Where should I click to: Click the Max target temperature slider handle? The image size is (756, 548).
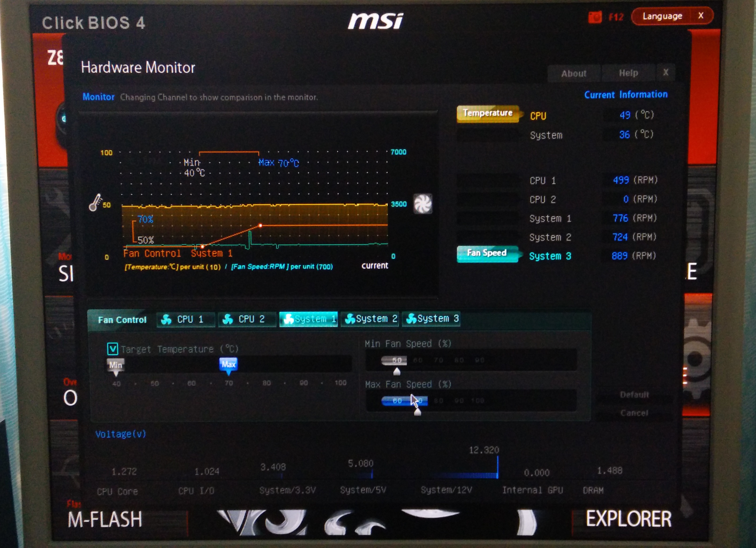point(228,364)
